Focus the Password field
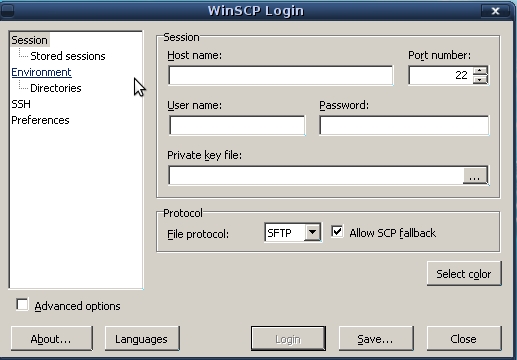 (404, 125)
